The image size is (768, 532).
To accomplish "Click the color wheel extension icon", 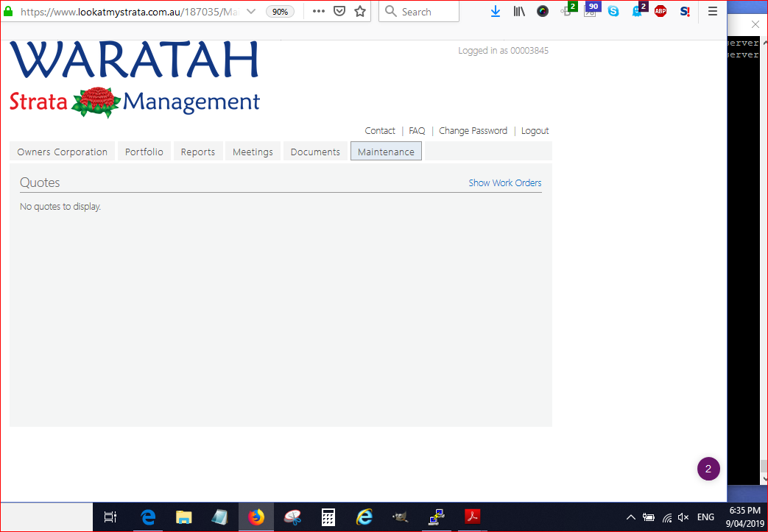I will pos(543,11).
